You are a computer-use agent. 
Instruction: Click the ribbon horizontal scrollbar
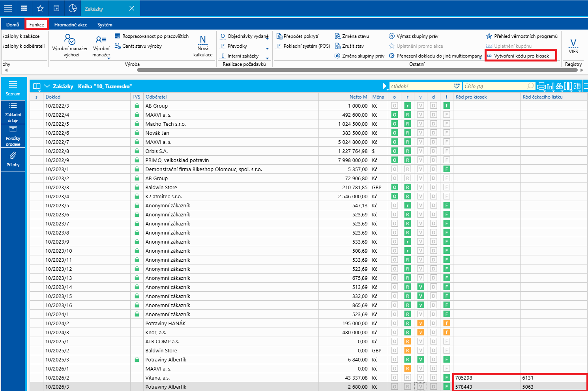click(x=358, y=70)
